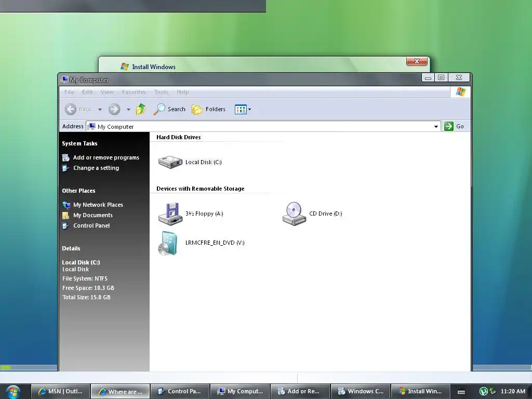Go up one folder level icon
Screen dimensions: 532x399
[140, 109]
